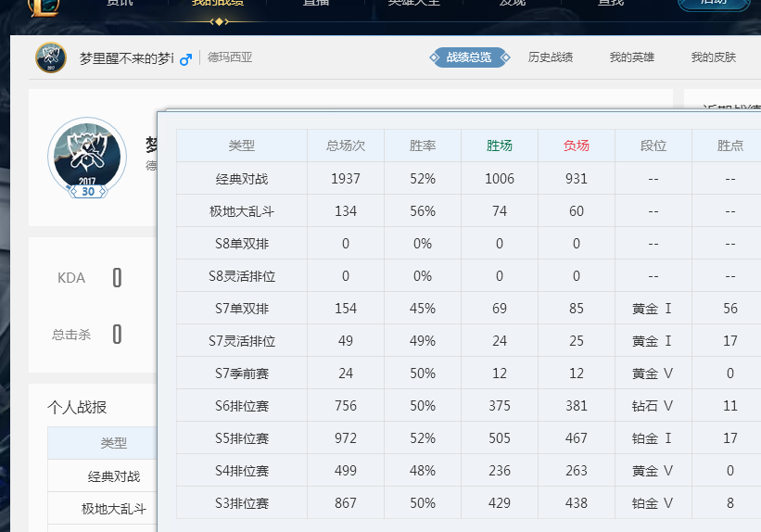Open the 战绩总览 tab
The image size is (761, 532).
[x=469, y=57]
